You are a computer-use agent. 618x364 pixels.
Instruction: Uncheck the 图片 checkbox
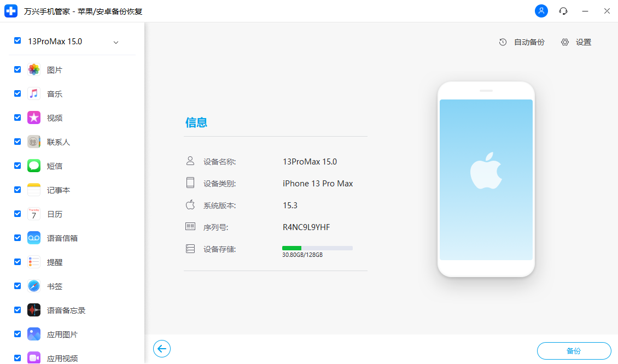tap(18, 69)
